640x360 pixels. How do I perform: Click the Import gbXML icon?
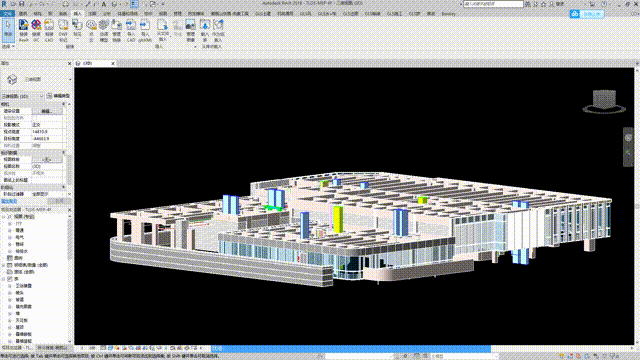(x=144, y=30)
